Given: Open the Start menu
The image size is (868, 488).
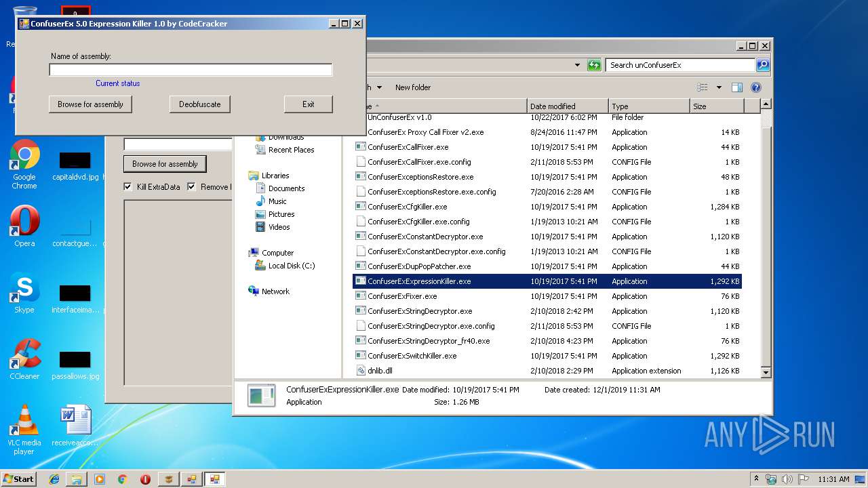Looking at the screenshot, I should coord(19,479).
